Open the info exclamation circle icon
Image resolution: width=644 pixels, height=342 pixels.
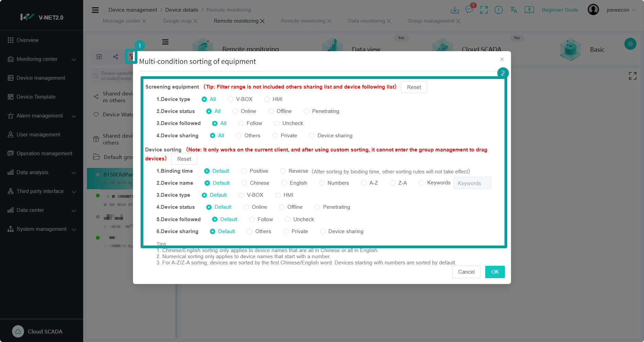(x=499, y=10)
